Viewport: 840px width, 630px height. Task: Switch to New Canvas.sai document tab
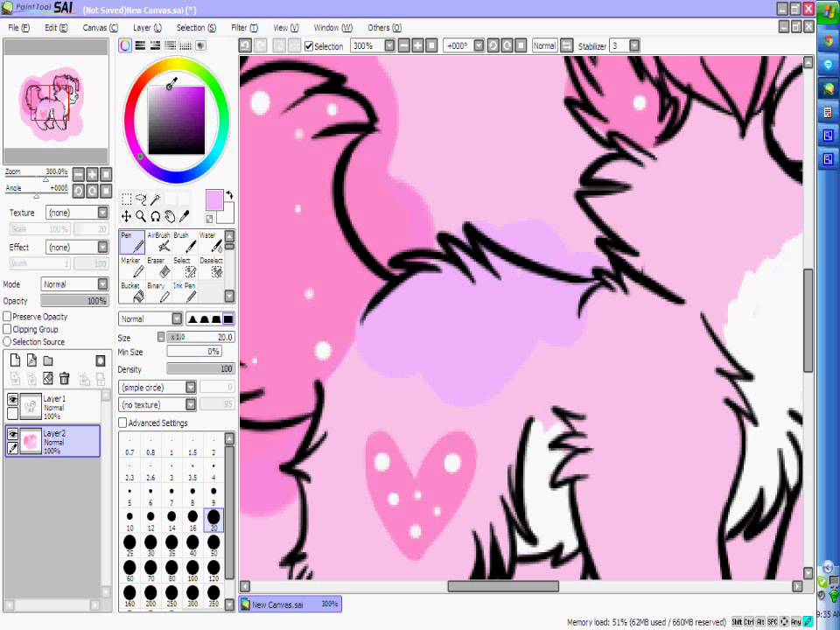click(290, 605)
